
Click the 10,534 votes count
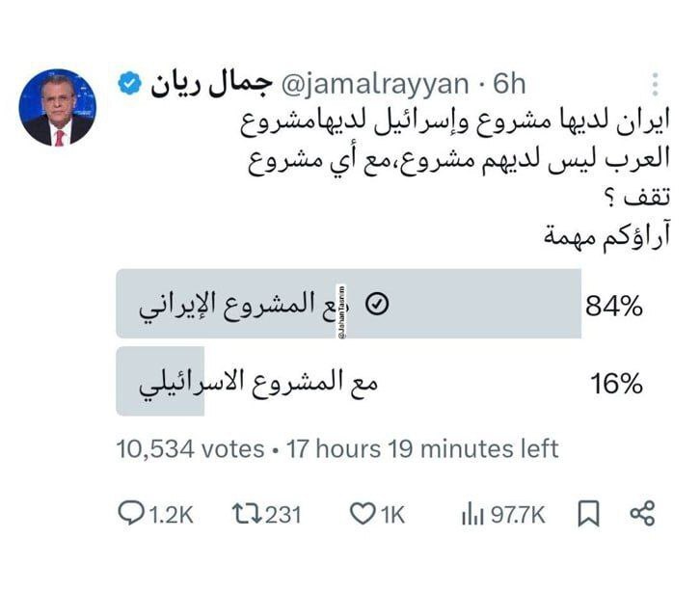pyautogui.click(x=190, y=448)
